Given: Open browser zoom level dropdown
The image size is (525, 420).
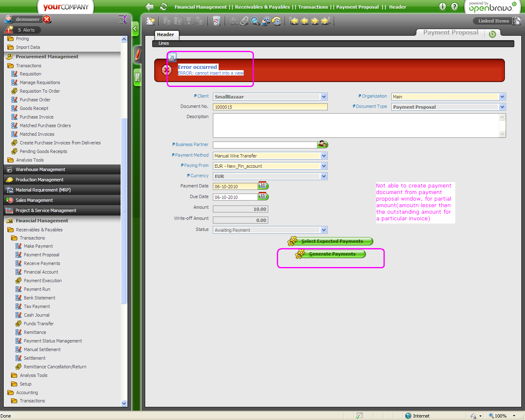Looking at the screenshot, I should (x=514, y=416).
